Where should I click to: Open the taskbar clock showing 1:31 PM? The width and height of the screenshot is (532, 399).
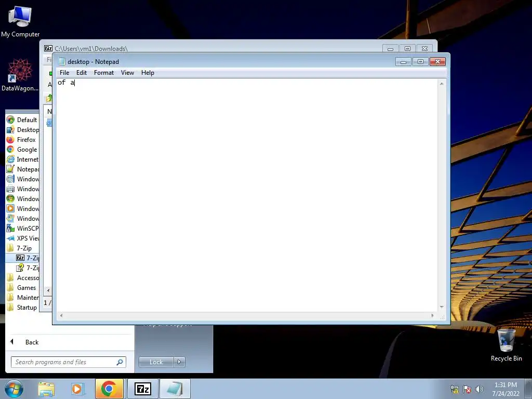[506, 389]
